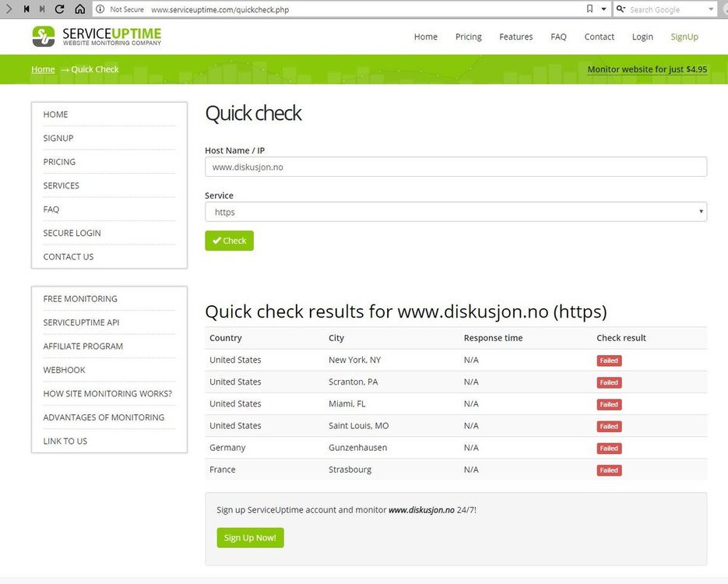This screenshot has width=728, height=584.
Task: Select FAQ in the sidebar menu
Action: pyautogui.click(x=51, y=209)
